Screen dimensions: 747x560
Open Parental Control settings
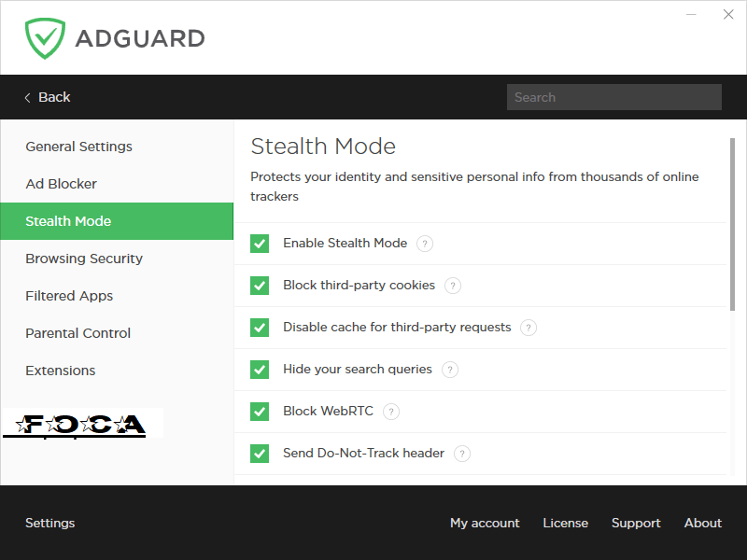(117, 333)
